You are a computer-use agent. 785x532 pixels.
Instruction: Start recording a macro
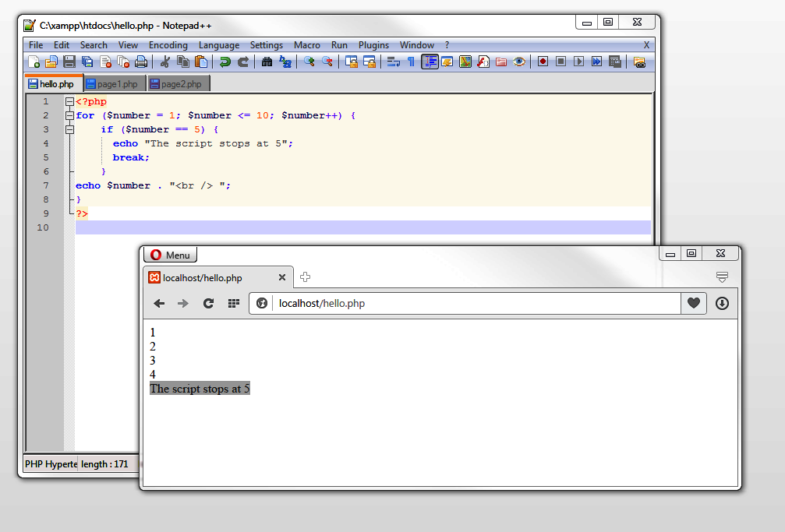(x=541, y=62)
